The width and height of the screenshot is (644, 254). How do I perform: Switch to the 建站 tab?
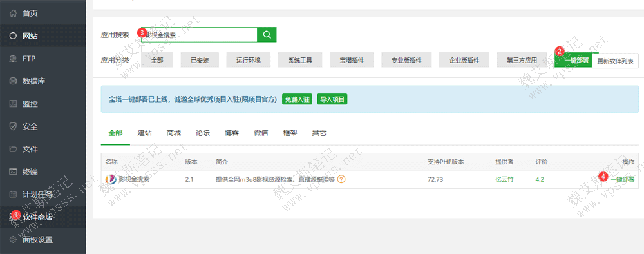[x=144, y=133]
